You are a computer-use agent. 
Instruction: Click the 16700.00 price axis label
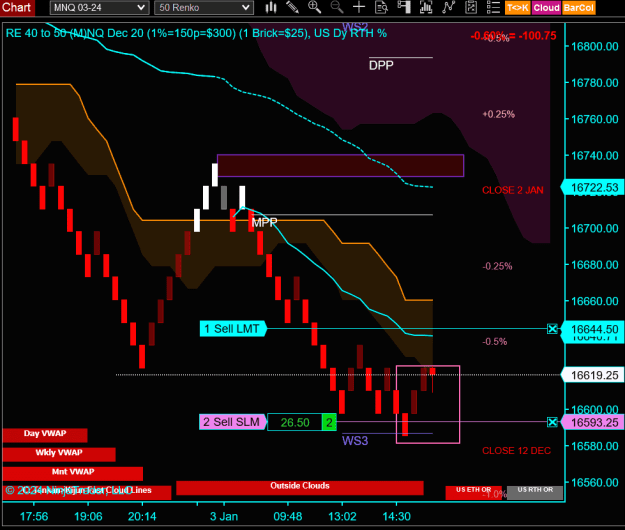click(595, 228)
